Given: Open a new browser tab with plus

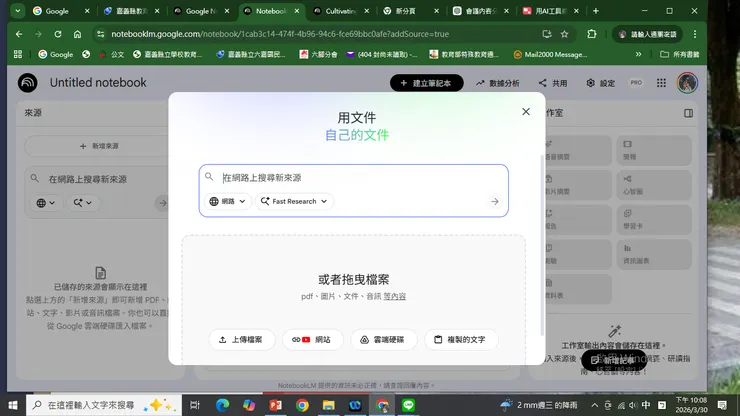Looking at the screenshot, I should click(x=596, y=11).
